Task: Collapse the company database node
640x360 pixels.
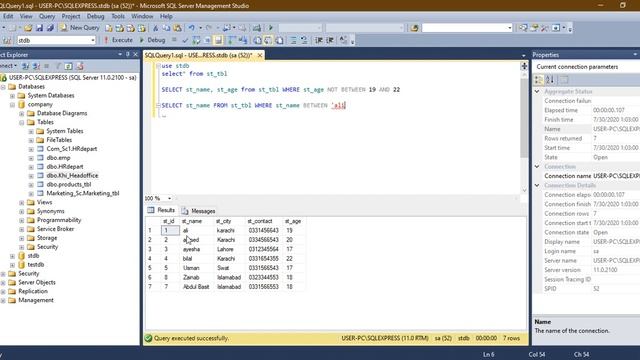Action: tap(13, 105)
